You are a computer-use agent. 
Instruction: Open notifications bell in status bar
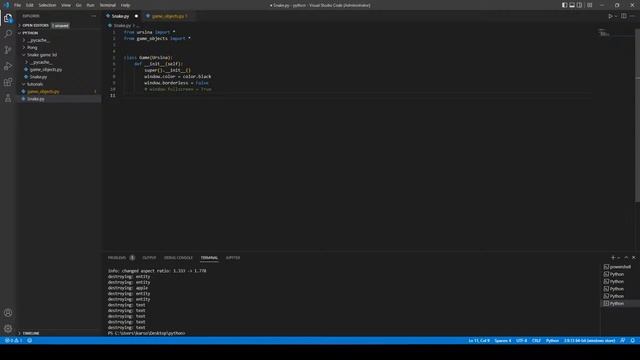click(633, 340)
